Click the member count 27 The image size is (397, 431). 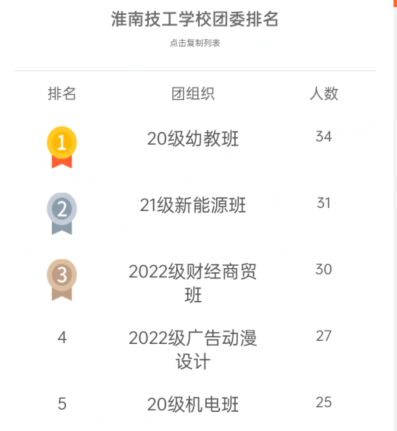[324, 336]
